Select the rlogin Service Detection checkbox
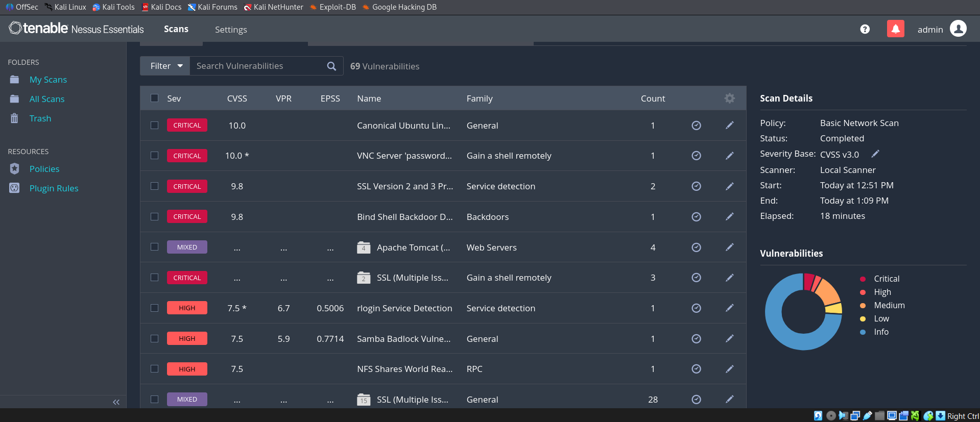Viewport: 980px width, 422px height. click(154, 308)
